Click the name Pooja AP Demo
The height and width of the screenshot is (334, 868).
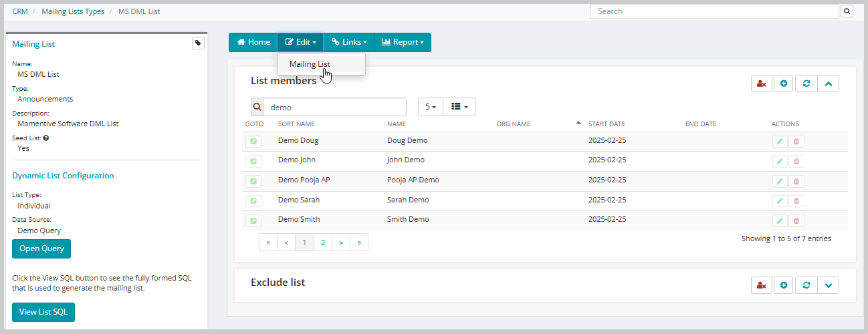click(413, 180)
